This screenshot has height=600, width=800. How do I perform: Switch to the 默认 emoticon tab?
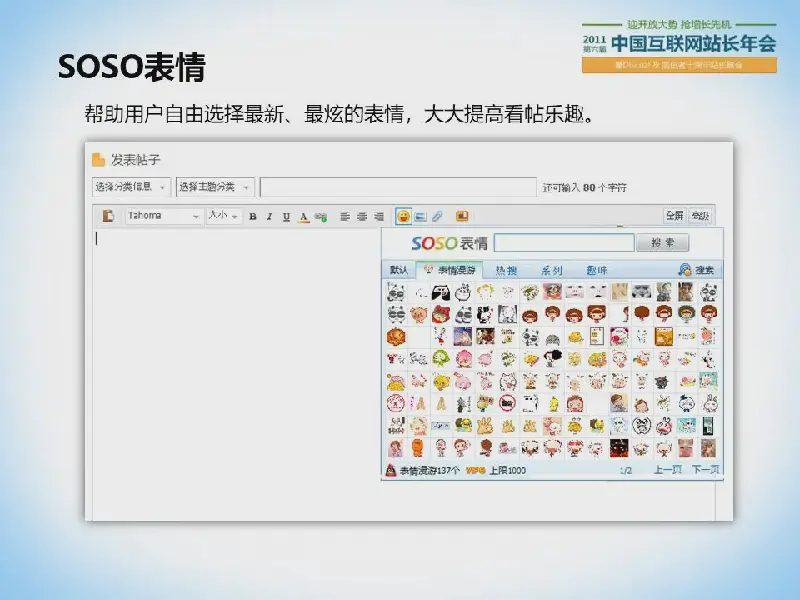(398, 270)
